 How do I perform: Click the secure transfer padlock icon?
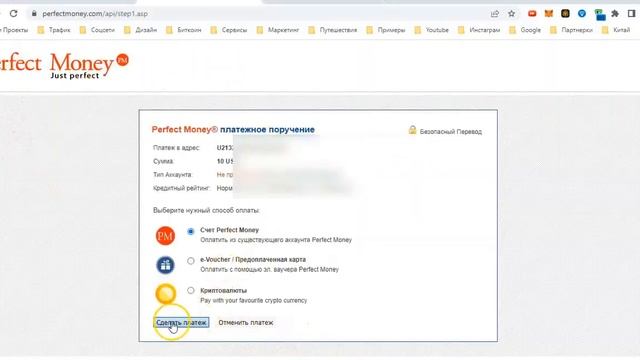point(412,130)
